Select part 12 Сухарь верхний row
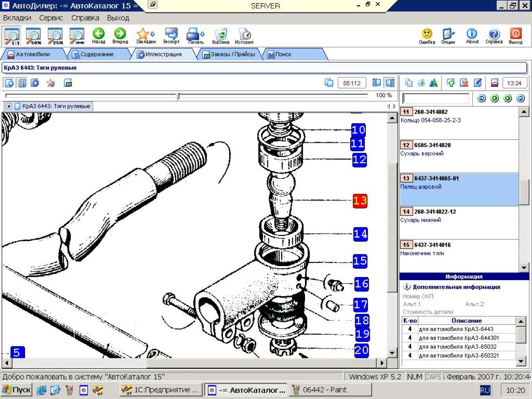This screenshot has width=532, height=399. click(x=459, y=156)
